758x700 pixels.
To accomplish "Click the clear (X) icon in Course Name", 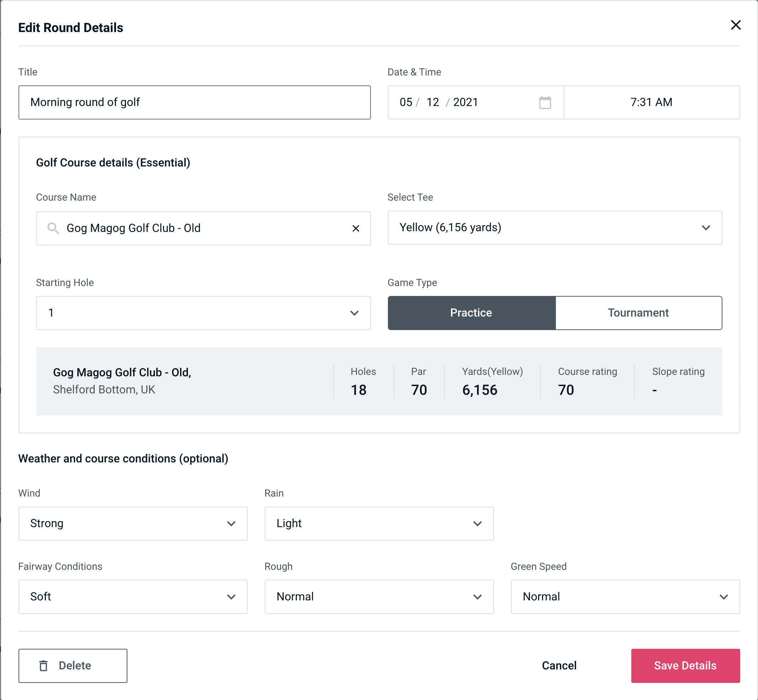I will point(356,228).
